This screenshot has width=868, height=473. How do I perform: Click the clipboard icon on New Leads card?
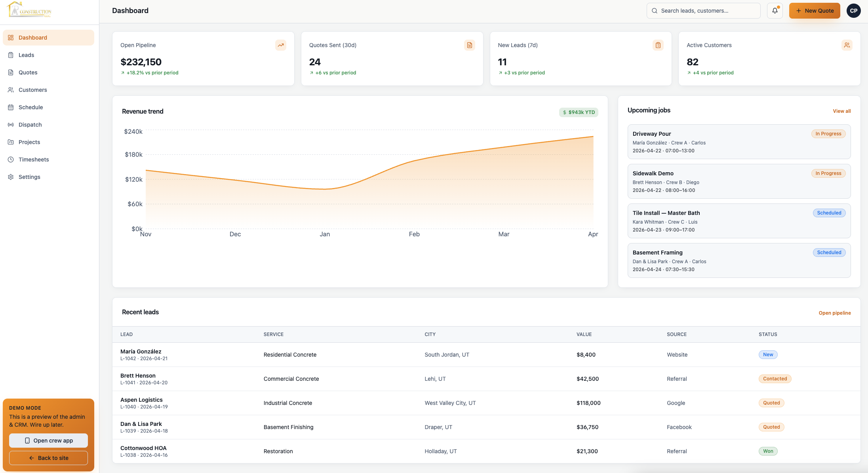[658, 45]
